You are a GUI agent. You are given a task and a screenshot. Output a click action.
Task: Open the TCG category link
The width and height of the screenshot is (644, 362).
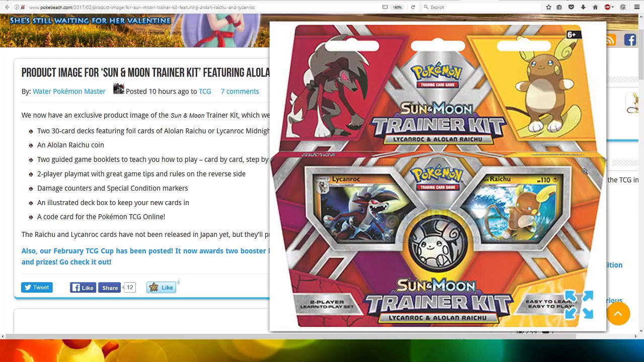[x=205, y=92]
